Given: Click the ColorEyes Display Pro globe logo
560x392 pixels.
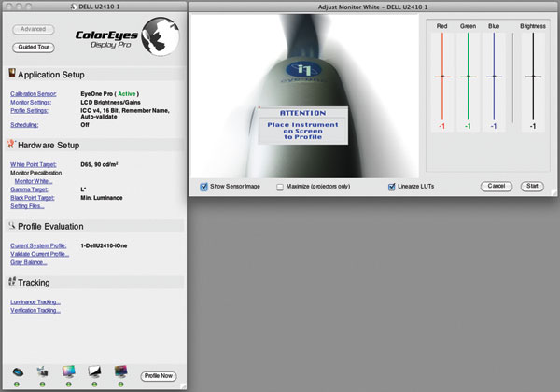Looking at the screenshot, I should 160,36.
